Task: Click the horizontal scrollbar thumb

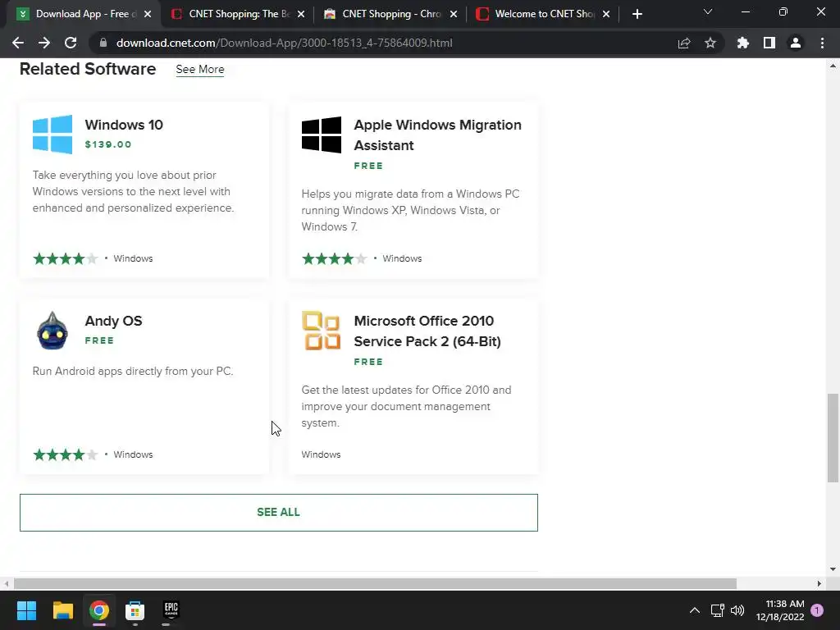Action: 375,583
